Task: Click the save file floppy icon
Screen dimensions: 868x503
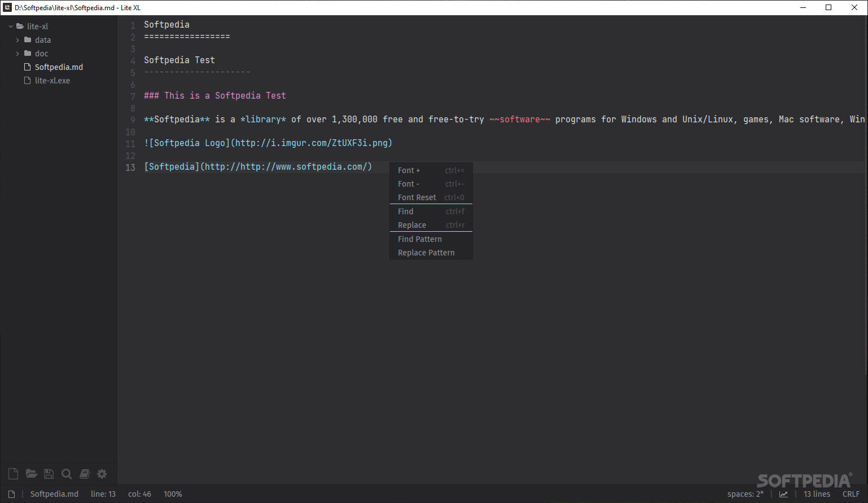Action: pyautogui.click(x=49, y=474)
